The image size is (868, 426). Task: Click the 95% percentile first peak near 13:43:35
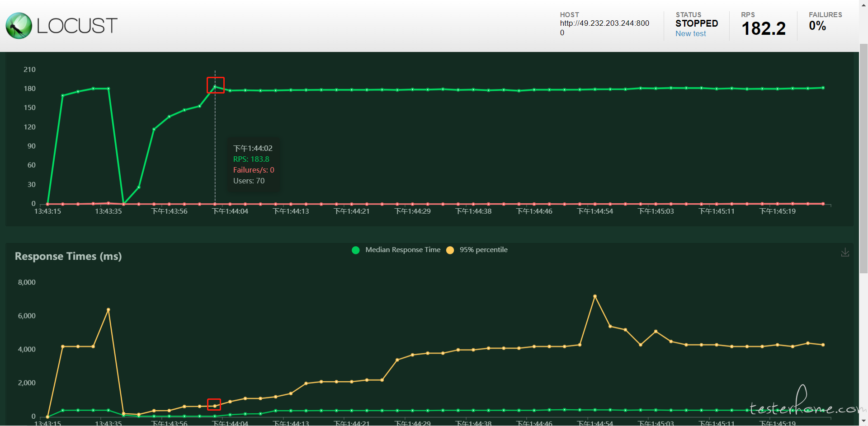[108, 310]
